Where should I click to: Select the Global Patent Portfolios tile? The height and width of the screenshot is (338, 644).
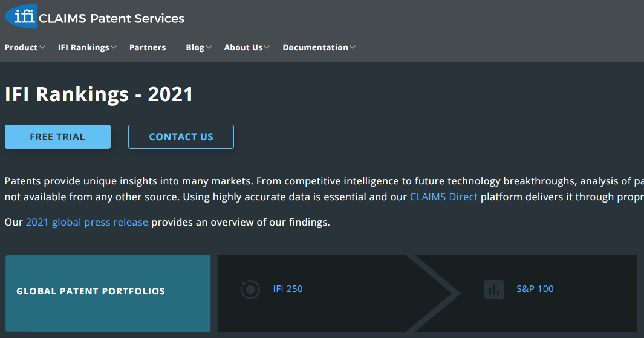[108, 293]
